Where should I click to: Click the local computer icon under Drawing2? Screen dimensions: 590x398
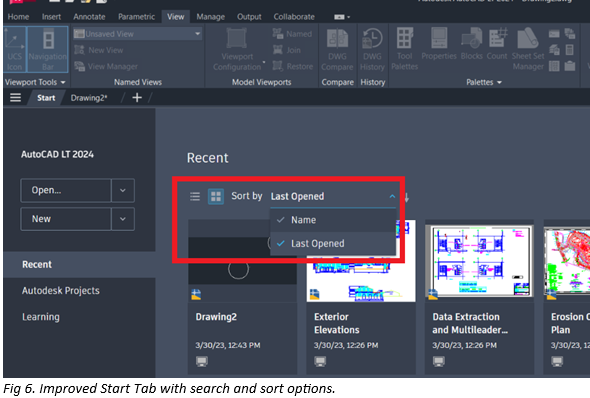click(x=202, y=362)
